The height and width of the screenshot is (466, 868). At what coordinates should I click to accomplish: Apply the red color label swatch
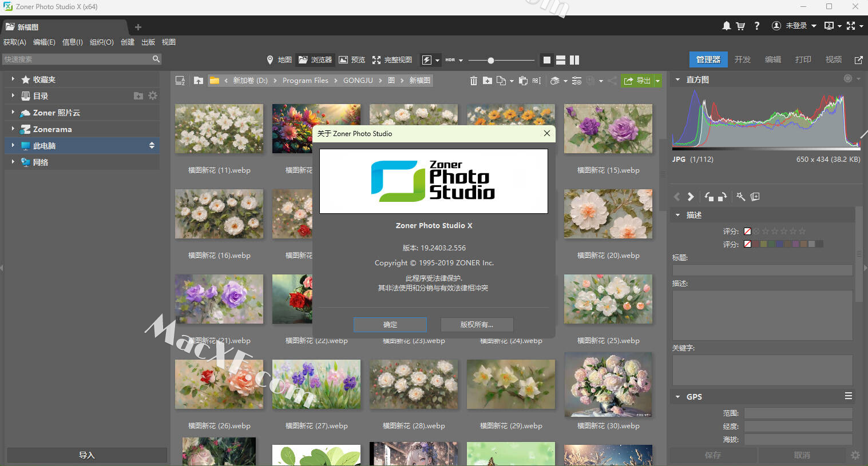click(x=756, y=244)
